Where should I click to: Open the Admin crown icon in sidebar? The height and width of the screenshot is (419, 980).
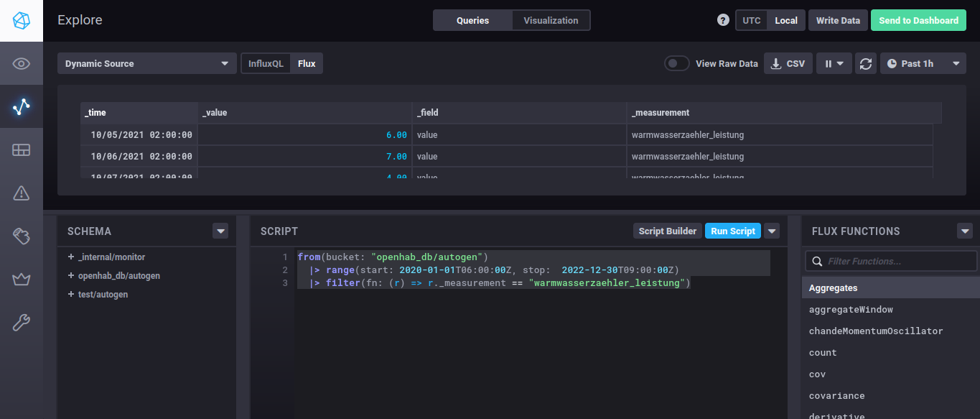click(x=21, y=279)
